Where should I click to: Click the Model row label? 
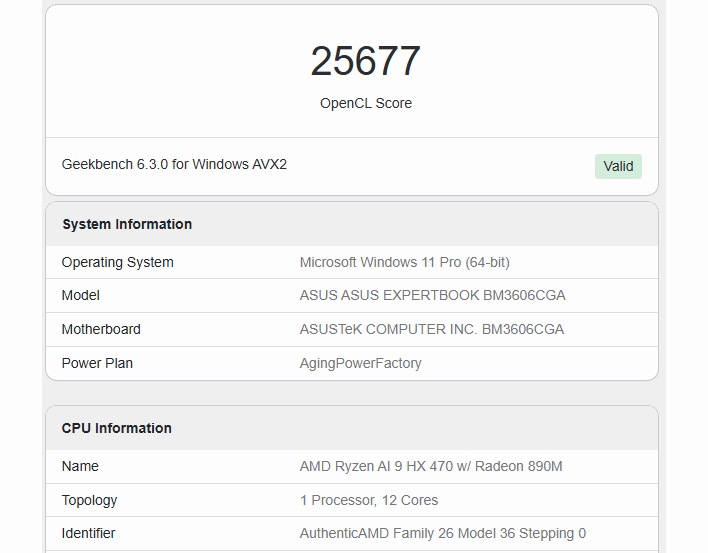(x=80, y=295)
